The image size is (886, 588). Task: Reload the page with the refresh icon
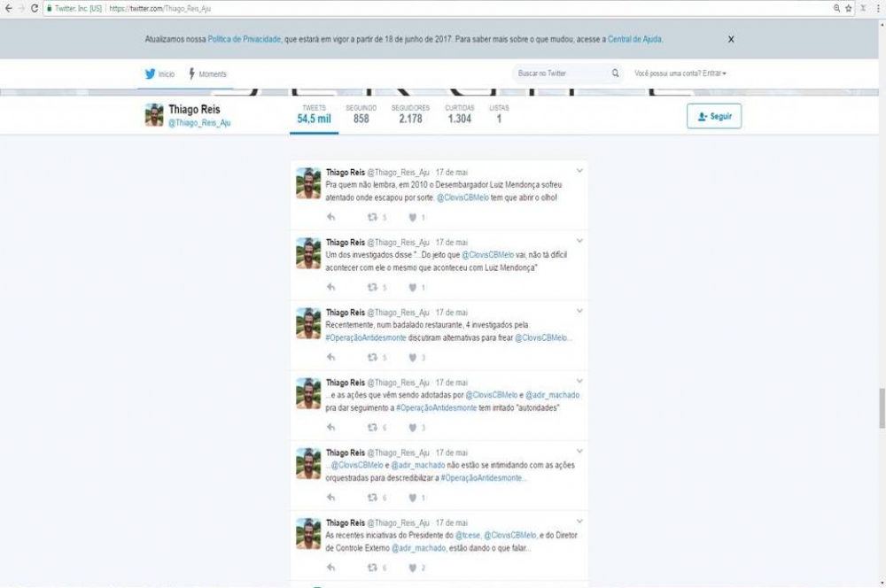(x=35, y=9)
